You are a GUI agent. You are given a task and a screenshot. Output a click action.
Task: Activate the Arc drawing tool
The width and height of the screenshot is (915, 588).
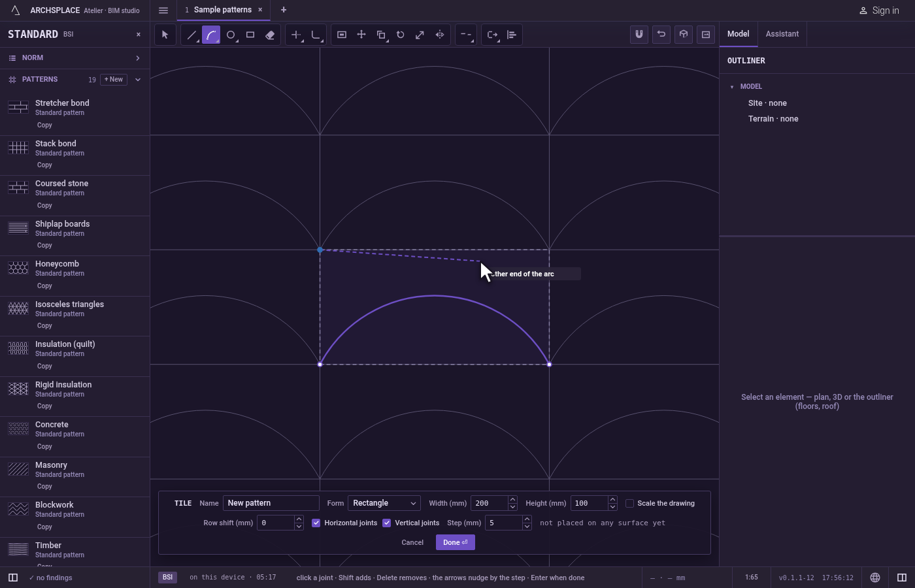211,35
